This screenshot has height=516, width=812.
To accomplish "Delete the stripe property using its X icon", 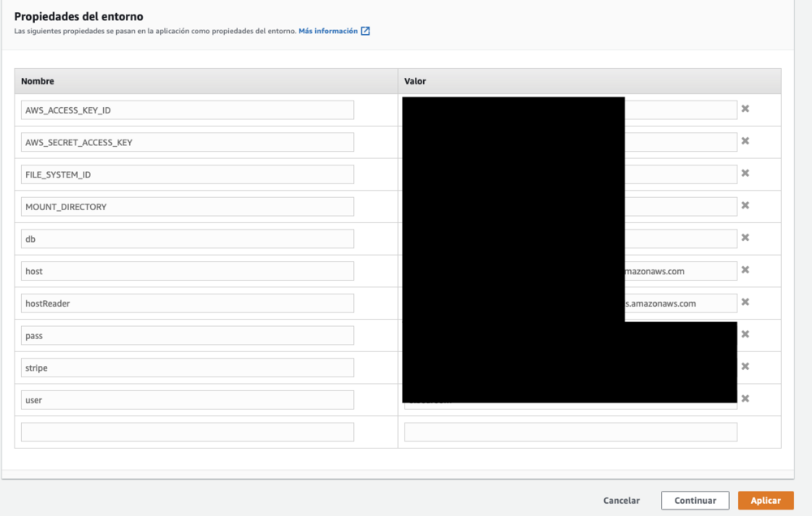I will [745, 367].
